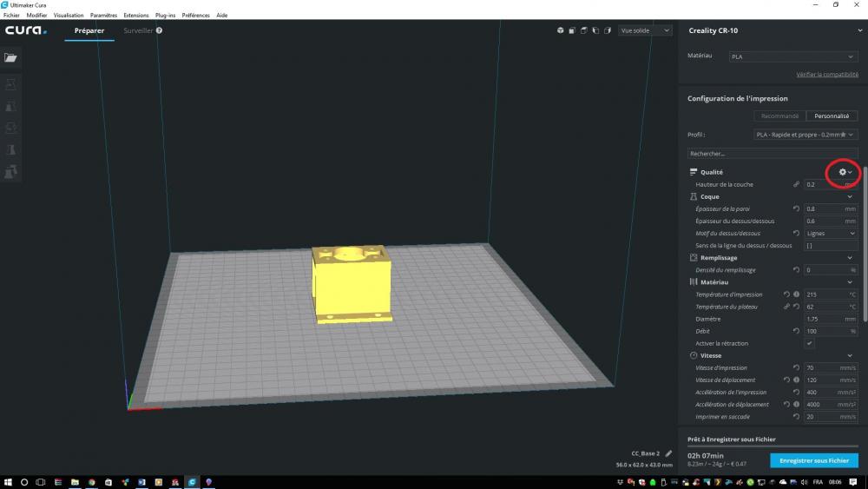
Task: Select the Mirror tool in left toolbar
Action: (10, 149)
